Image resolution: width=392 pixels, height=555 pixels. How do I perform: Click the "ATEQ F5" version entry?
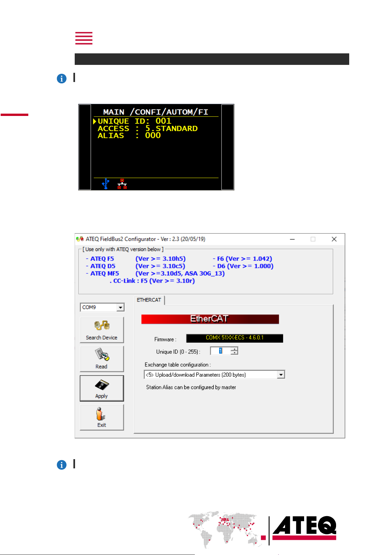(102, 259)
